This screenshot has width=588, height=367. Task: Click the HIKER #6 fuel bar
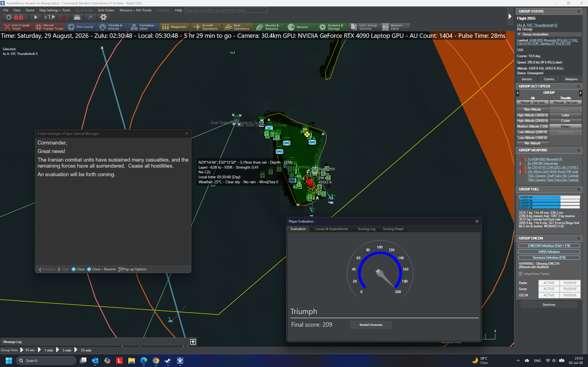[x=549, y=207]
